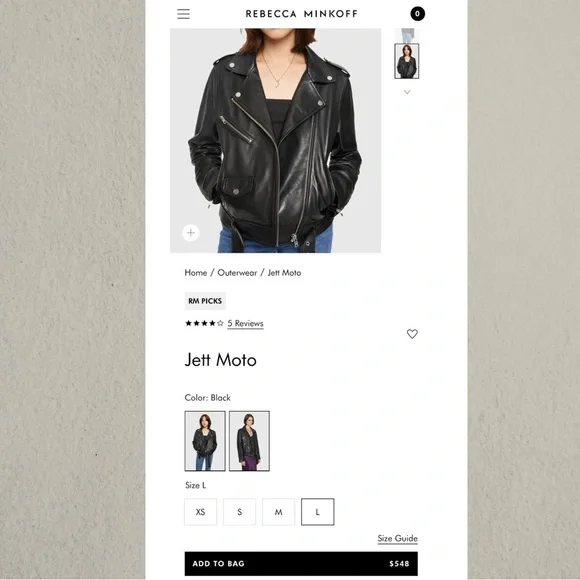Viewport: 580px width, 580px height.
Task: Go to Home breadcrumb
Action: coord(196,273)
